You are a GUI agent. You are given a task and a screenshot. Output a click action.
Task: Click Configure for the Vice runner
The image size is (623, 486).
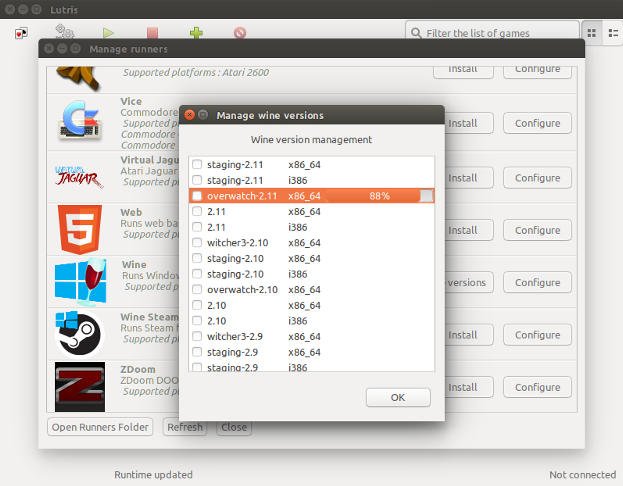[x=537, y=123]
